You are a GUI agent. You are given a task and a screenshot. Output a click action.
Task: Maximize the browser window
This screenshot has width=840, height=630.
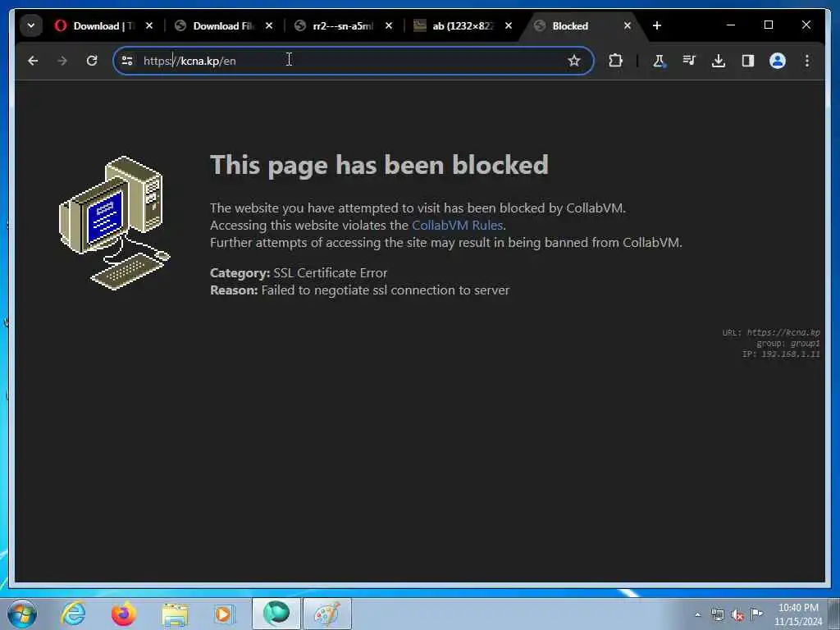click(x=768, y=25)
